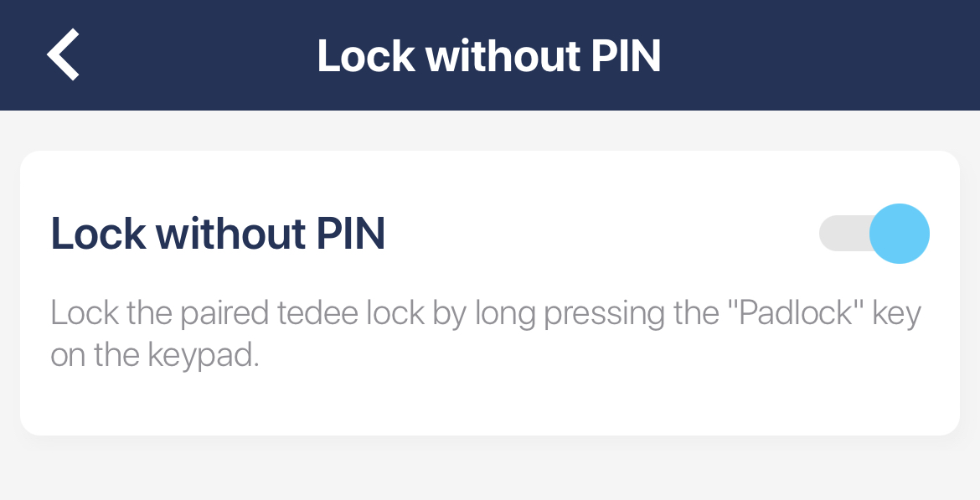This screenshot has width=980, height=500.
Task: Tap the white settings card background
Action: [586, 394]
